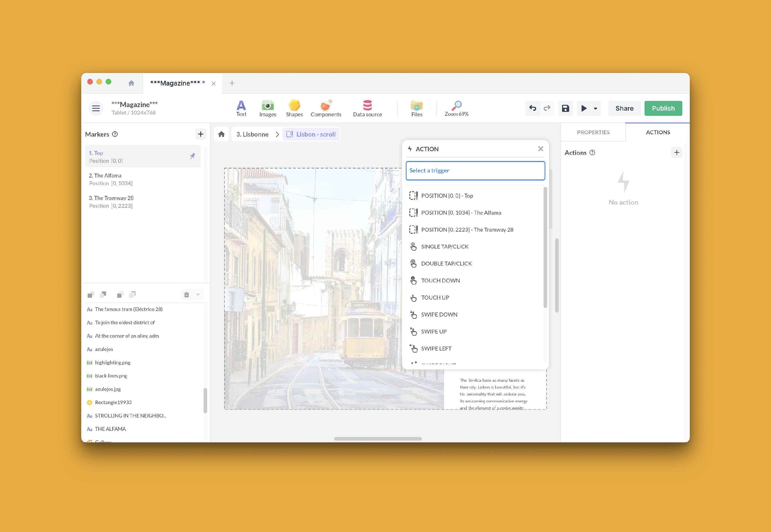Expand the preview play dropdown arrow
Screen dimensions: 771x532
click(x=595, y=108)
